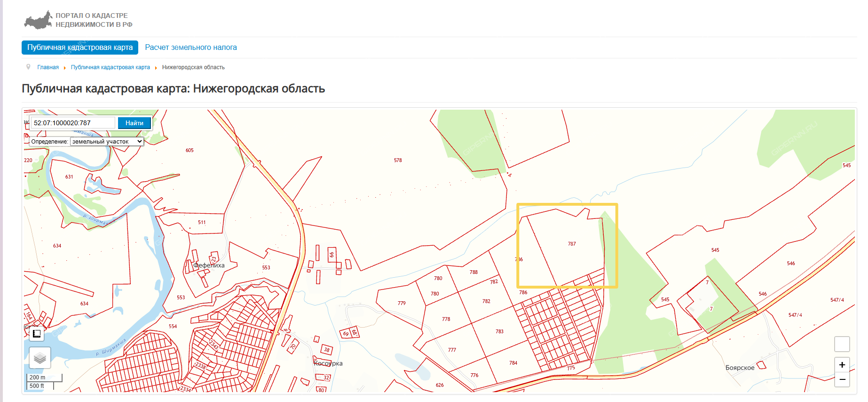868x402 pixels.
Task: Open the Определение object type dropdown
Action: (x=107, y=141)
